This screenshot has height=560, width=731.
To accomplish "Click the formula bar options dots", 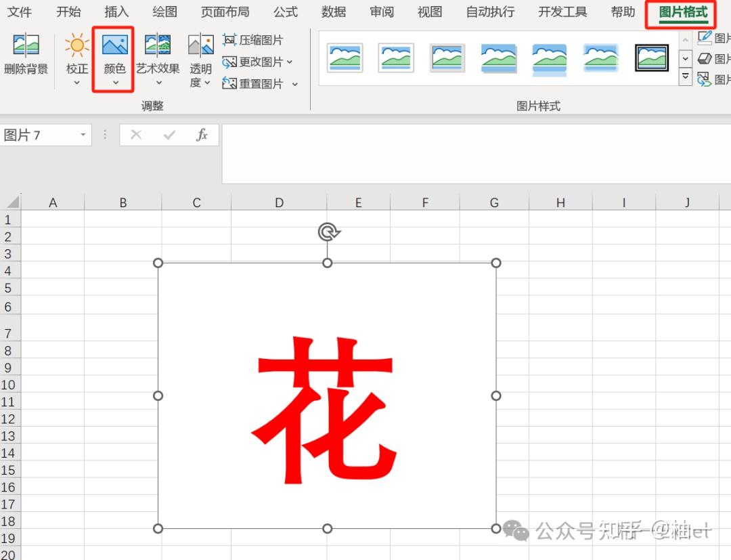I will [105, 135].
